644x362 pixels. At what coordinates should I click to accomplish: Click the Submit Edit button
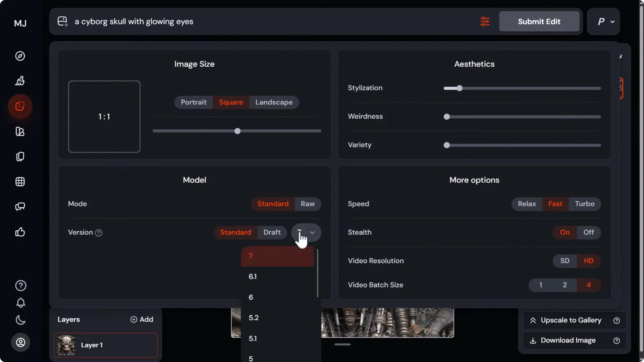point(539,21)
